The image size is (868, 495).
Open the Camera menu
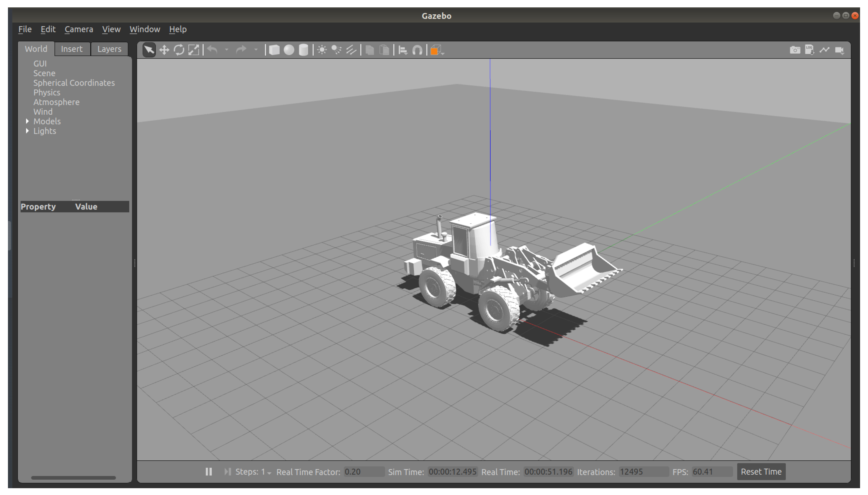pyautogui.click(x=79, y=29)
